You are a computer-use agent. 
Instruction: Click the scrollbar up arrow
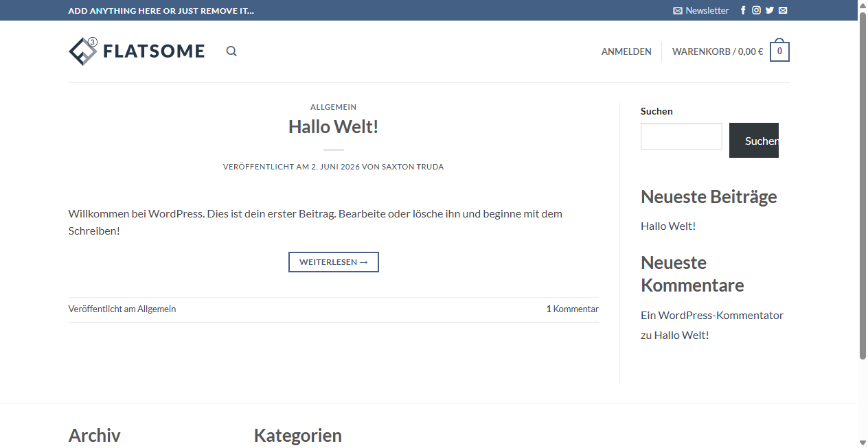tap(863, 5)
